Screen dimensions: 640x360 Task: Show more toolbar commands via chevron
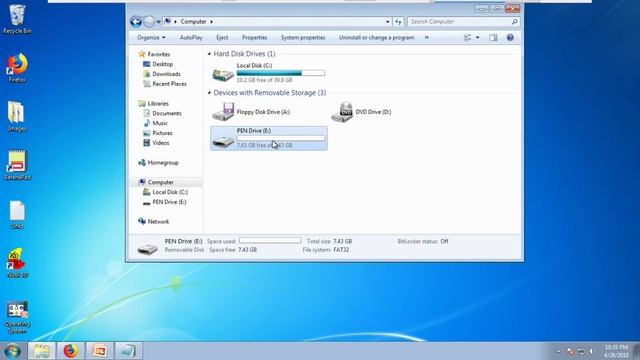(427, 38)
